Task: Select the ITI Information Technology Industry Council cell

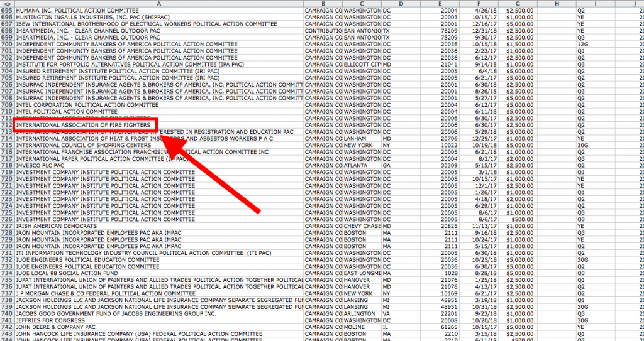Action: tap(159, 253)
